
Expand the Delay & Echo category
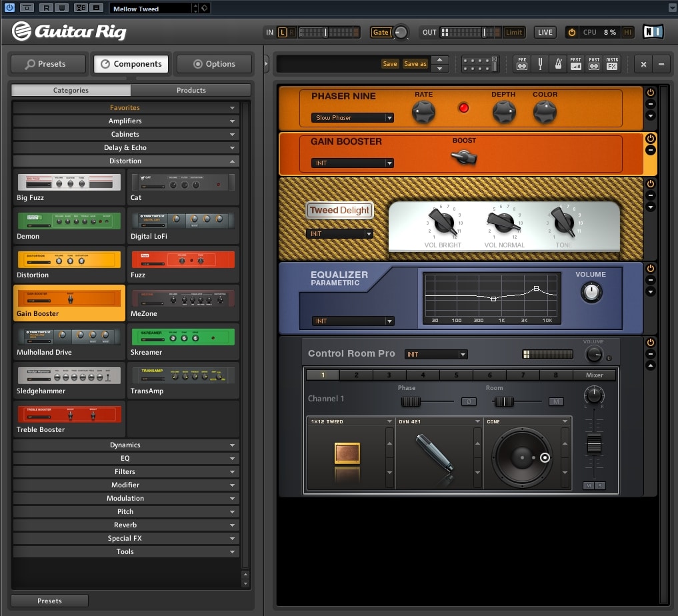126,148
